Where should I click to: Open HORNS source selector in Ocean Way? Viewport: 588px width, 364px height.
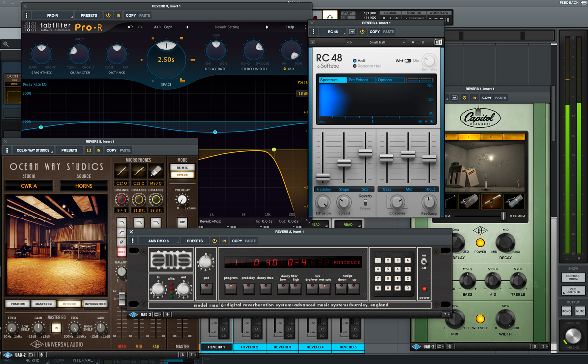[x=84, y=186]
